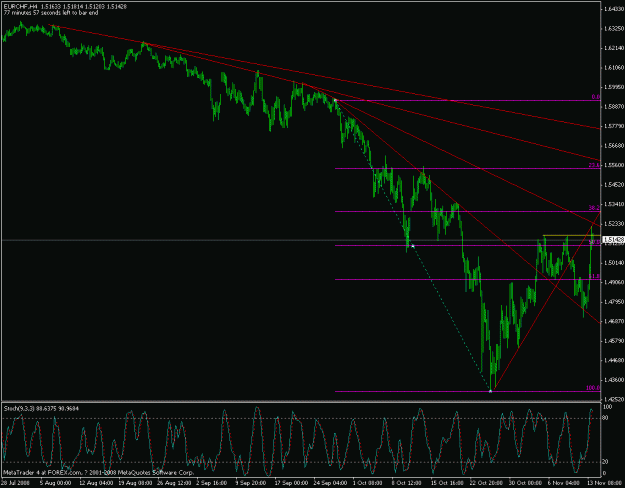Screen dimensions: 625x488
Task: Click the 1.43600 price axis label
Action: click(614, 380)
